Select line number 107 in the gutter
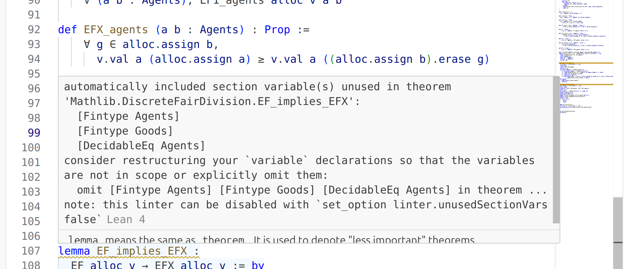The image size is (644, 269). (x=31, y=251)
